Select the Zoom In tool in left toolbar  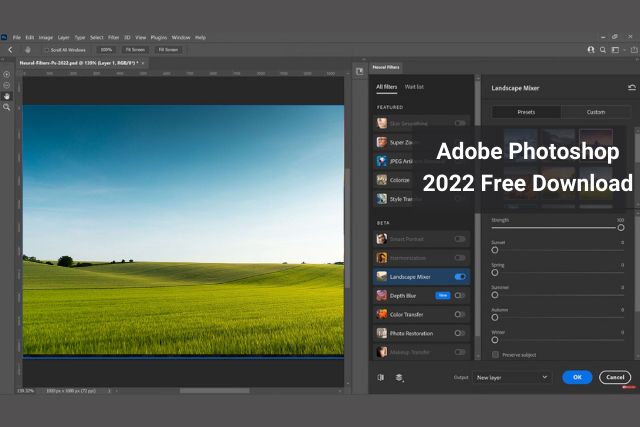[x=7, y=74]
